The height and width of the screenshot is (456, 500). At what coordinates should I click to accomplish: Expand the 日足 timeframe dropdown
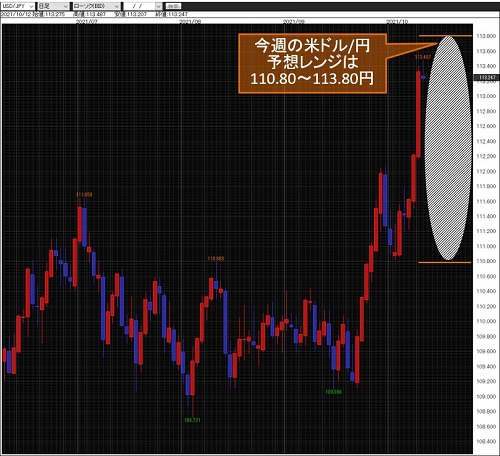tap(53, 6)
